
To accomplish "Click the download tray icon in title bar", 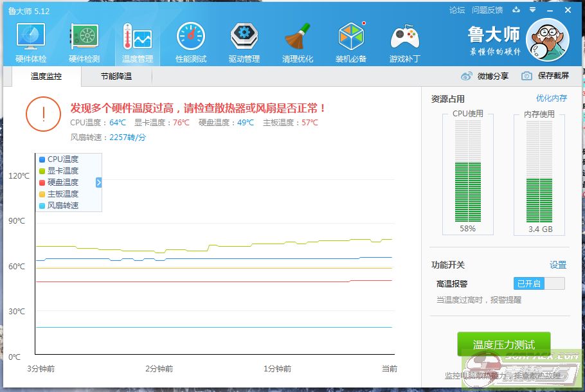I will point(516,10).
